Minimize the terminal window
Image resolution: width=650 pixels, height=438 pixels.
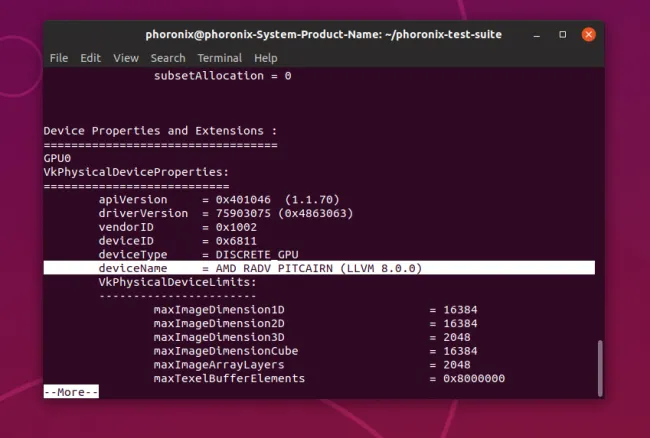(x=537, y=35)
